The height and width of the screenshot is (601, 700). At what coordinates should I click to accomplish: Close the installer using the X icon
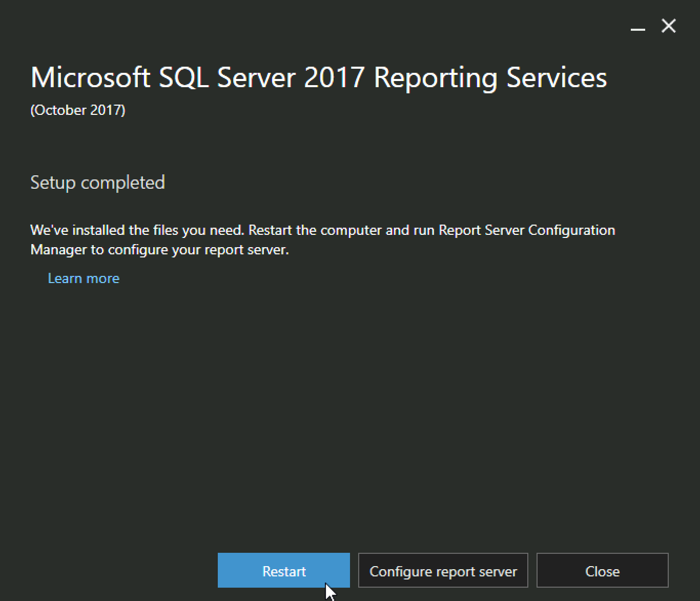pos(669,26)
